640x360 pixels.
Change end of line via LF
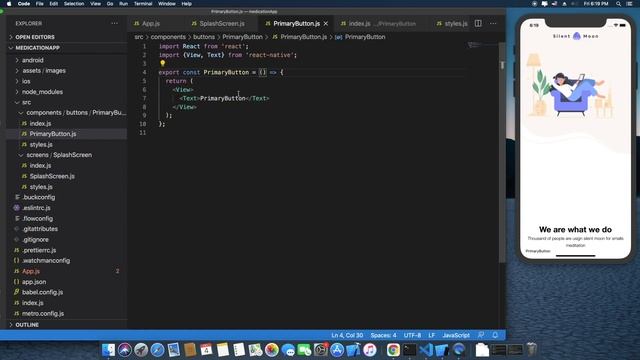point(431,335)
